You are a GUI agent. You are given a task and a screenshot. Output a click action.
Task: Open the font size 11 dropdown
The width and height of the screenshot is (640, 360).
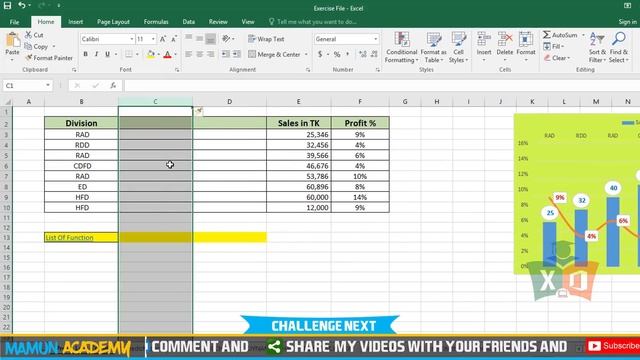click(x=153, y=39)
